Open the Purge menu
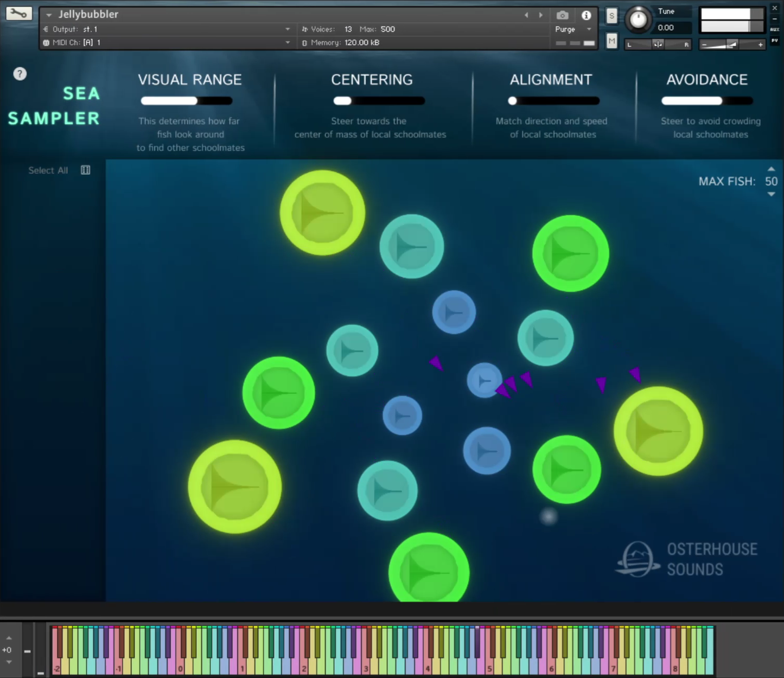The height and width of the screenshot is (678, 784). [x=589, y=29]
